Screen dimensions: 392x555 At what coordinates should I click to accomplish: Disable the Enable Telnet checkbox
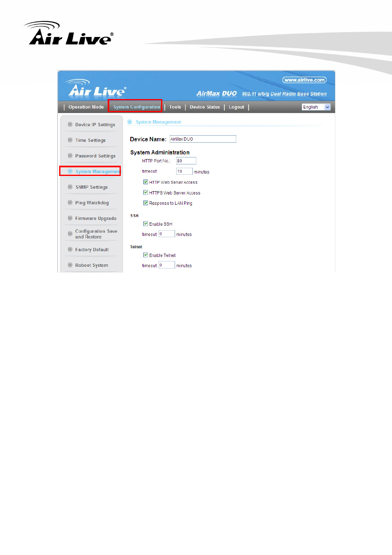coord(145,255)
